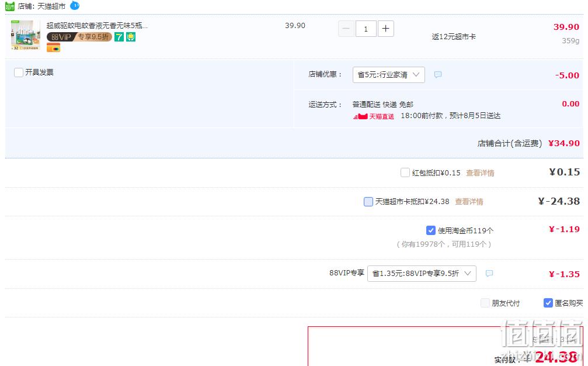The height and width of the screenshot is (366, 588).
Task: Click the ¥-1.19 coin deduction amount
Action: (565, 229)
